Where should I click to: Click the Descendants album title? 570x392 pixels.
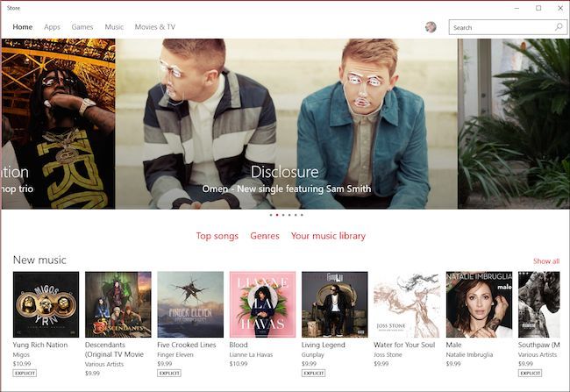coord(114,349)
